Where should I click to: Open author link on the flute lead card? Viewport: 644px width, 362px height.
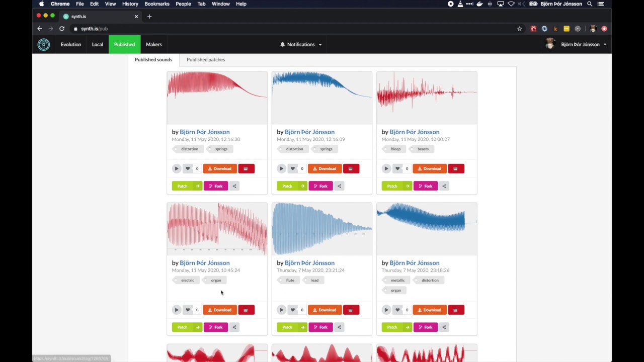[309, 263]
